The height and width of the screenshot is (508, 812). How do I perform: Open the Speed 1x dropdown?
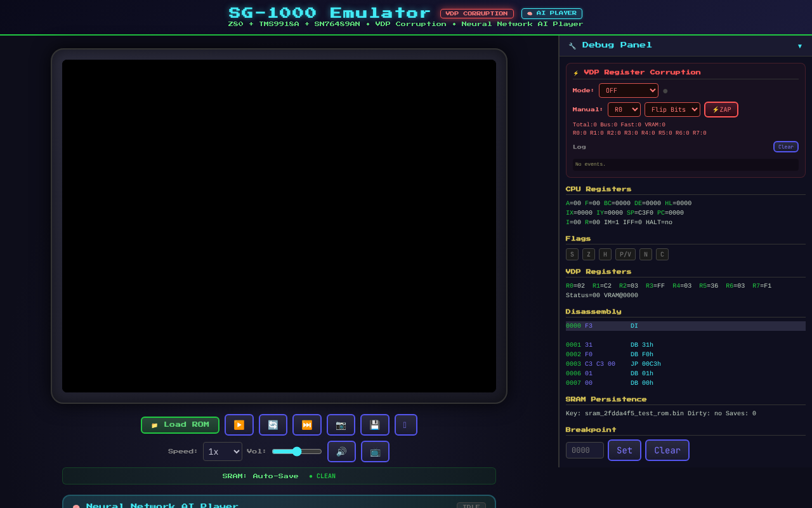click(223, 451)
